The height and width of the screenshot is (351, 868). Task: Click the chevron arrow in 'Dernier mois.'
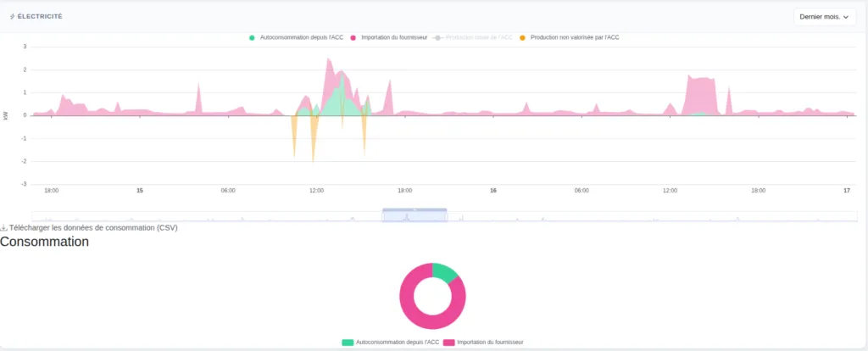pos(845,17)
